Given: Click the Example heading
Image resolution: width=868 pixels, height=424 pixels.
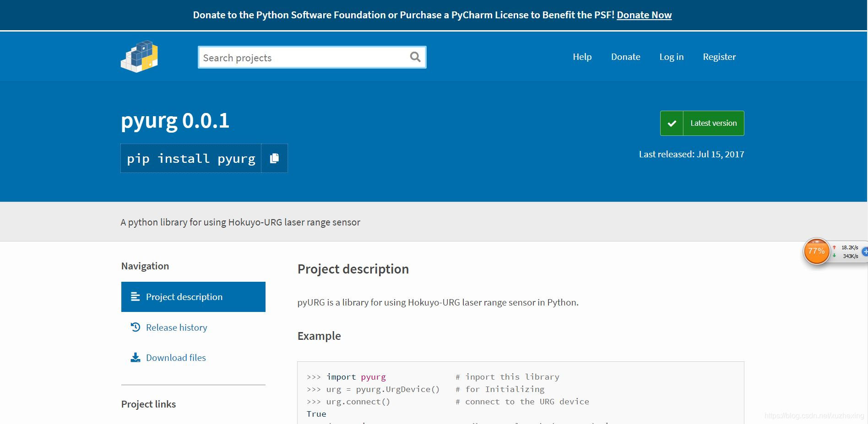Looking at the screenshot, I should (x=319, y=336).
